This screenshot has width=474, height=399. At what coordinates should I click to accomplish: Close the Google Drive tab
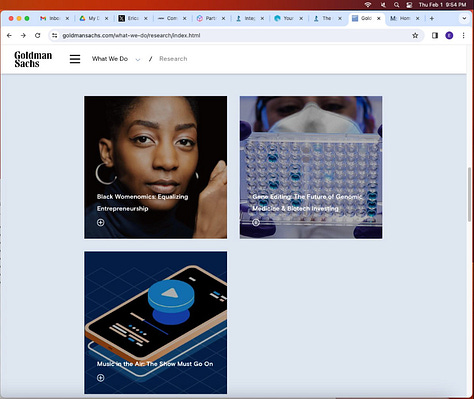tap(106, 18)
